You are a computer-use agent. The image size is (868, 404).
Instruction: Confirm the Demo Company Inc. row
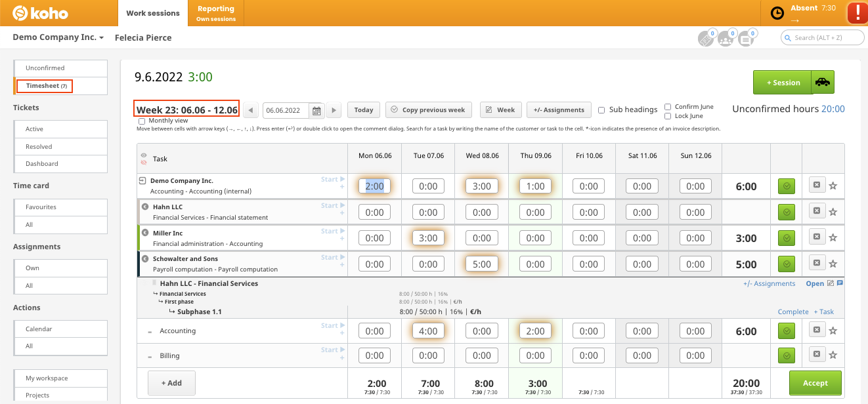pyautogui.click(x=787, y=186)
